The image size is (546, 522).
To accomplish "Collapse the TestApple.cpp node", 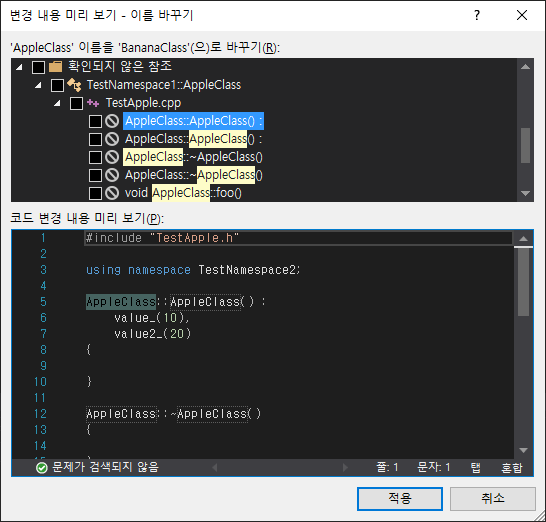I will (57, 103).
